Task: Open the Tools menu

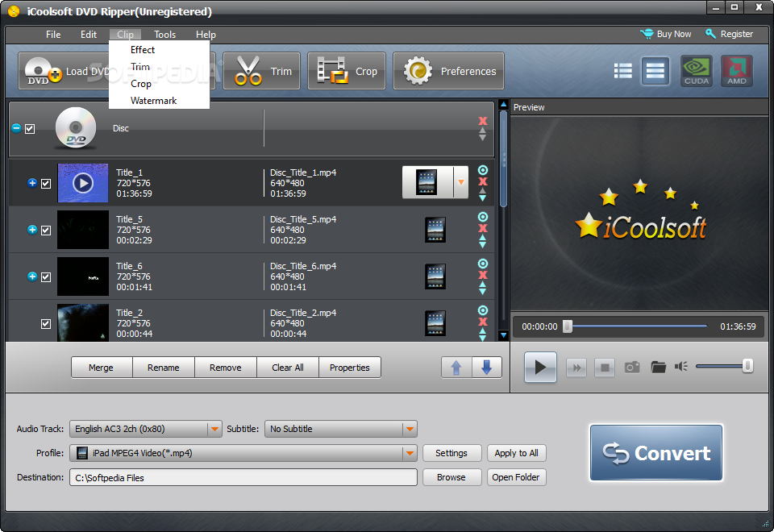Action: coord(164,35)
